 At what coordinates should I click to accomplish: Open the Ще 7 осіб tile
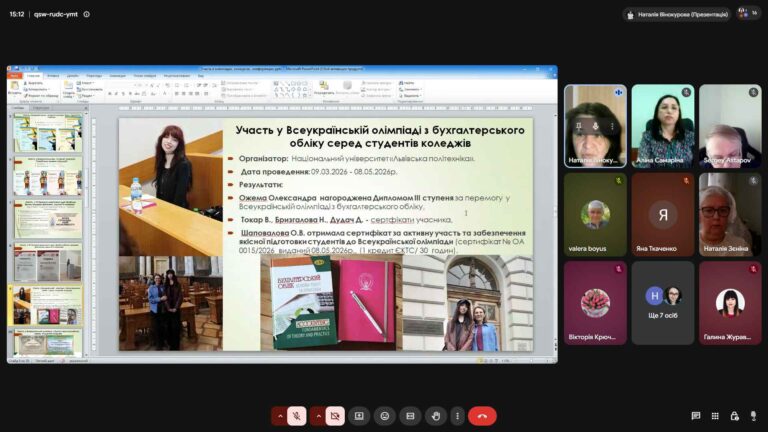pyautogui.click(x=663, y=303)
